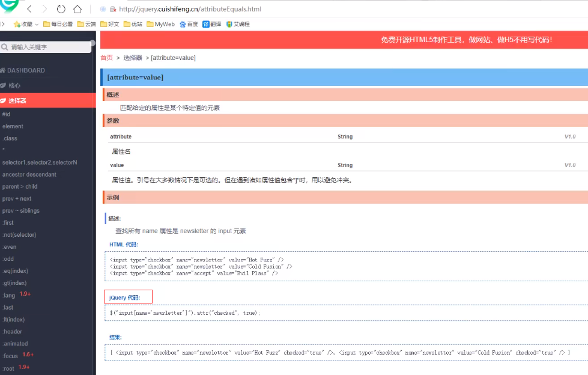
Task: Click the value parameter name
Action: [x=117, y=165]
